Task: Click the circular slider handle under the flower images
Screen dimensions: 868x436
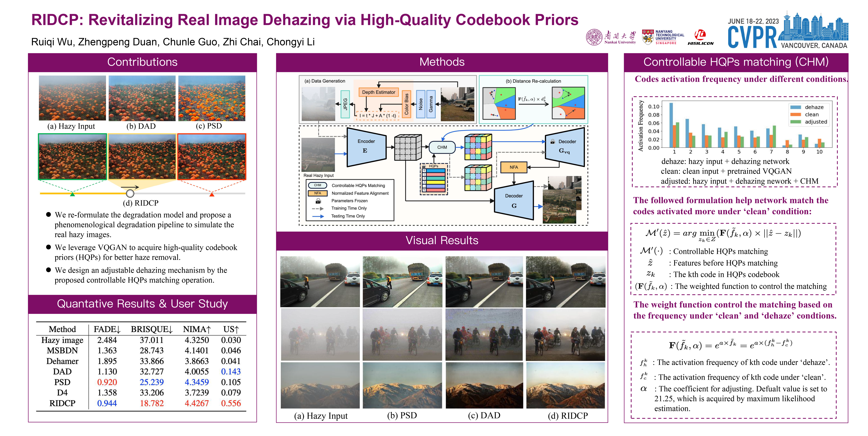Action: 130,193
